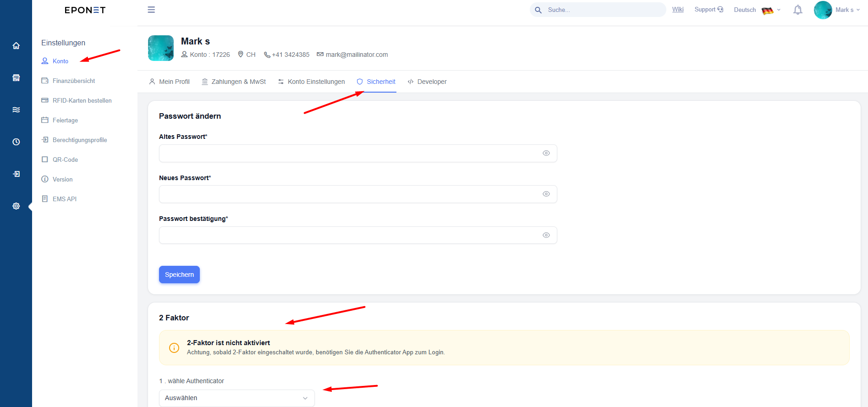Show the Neues Passwort value
The width and height of the screenshot is (868, 407).
coord(546,194)
